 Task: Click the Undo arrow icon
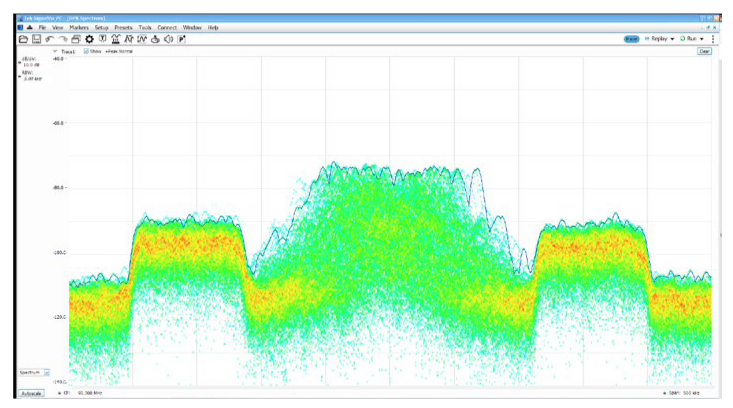coord(49,38)
